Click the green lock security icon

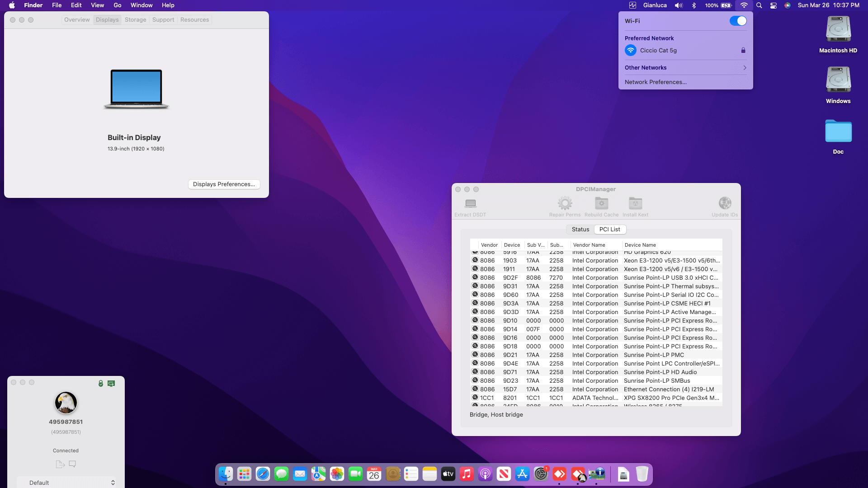click(101, 384)
